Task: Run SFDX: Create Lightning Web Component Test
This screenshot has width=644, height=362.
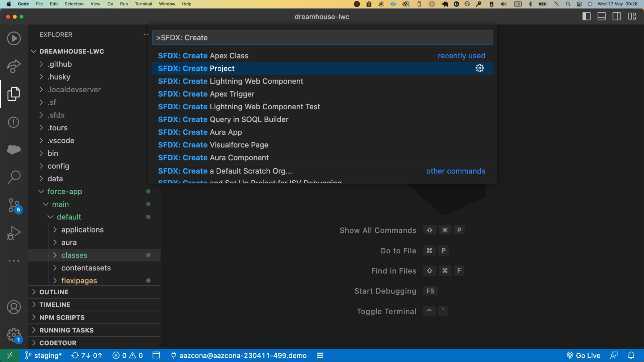Action: coord(322,107)
